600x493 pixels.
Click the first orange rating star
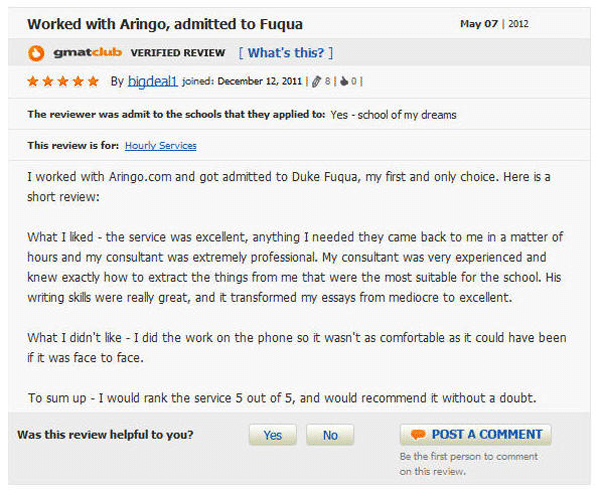point(33,81)
